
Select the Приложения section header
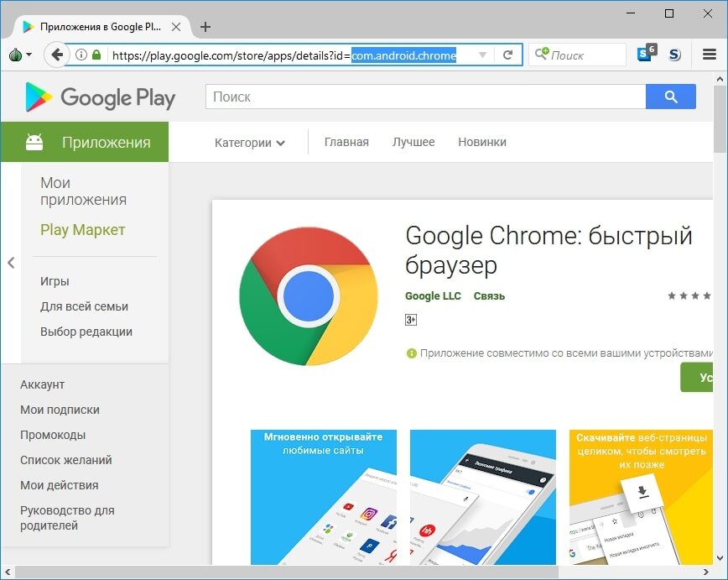pyautogui.click(x=85, y=142)
